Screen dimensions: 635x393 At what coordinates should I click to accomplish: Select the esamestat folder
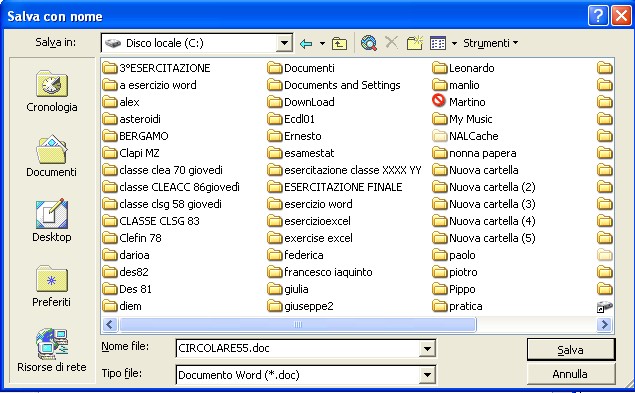[301, 153]
